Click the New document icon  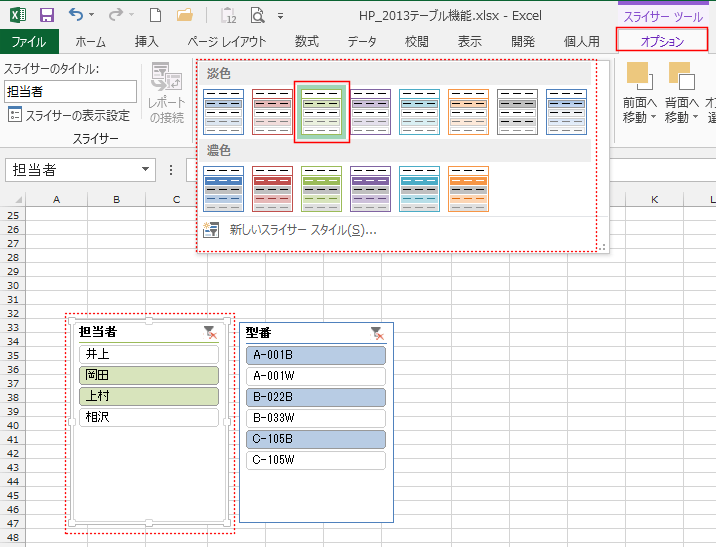(154, 15)
